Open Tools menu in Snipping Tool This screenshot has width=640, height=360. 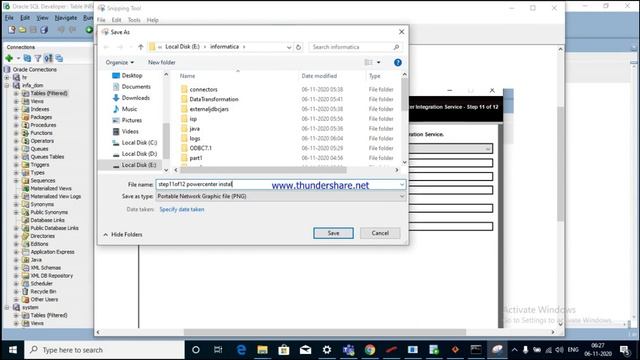pos(134,20)
